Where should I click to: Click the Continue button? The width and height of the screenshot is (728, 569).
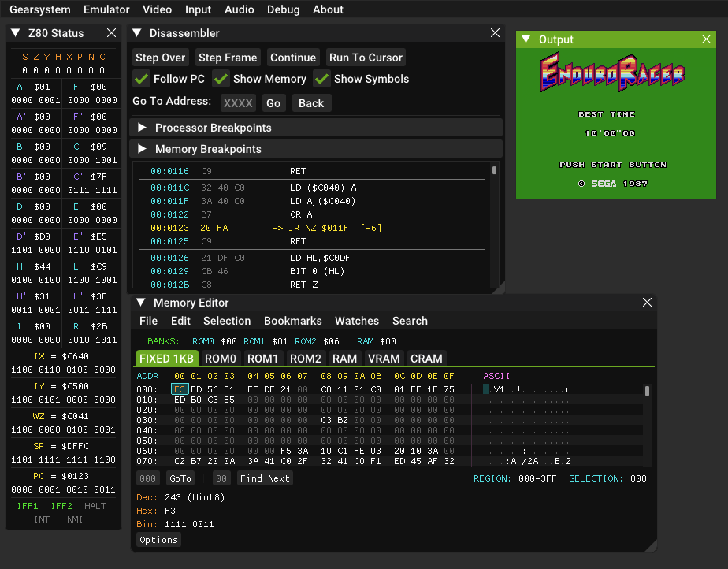pyautogui.click(x=293, y=58)
